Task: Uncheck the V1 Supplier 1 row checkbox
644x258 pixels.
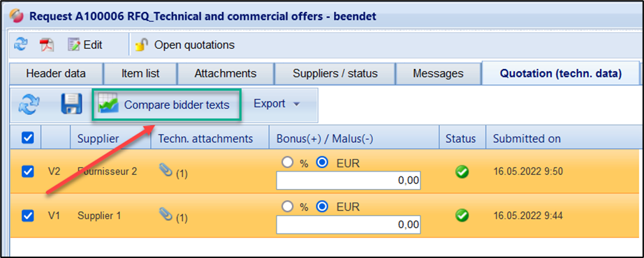Action: point(27,215)
